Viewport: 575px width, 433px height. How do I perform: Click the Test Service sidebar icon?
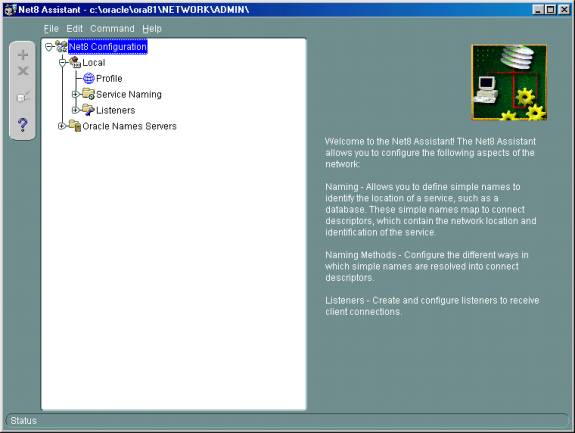[23, 97]
